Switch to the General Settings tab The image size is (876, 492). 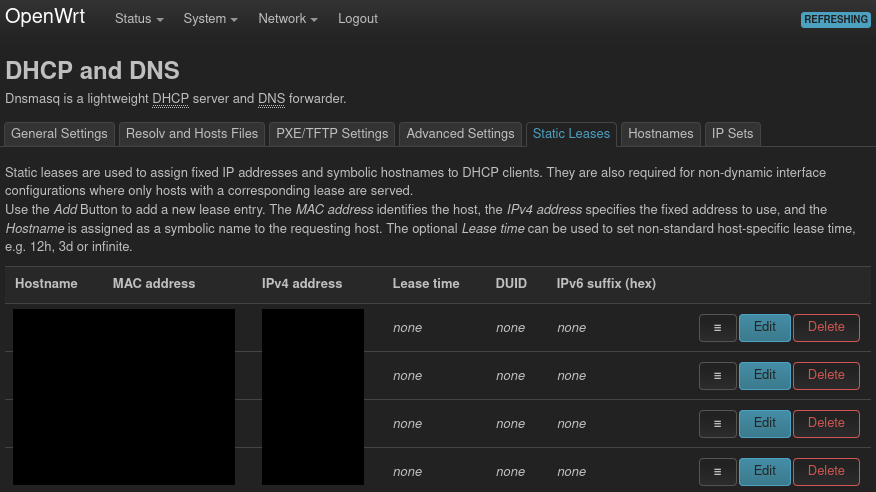point(59,134)
